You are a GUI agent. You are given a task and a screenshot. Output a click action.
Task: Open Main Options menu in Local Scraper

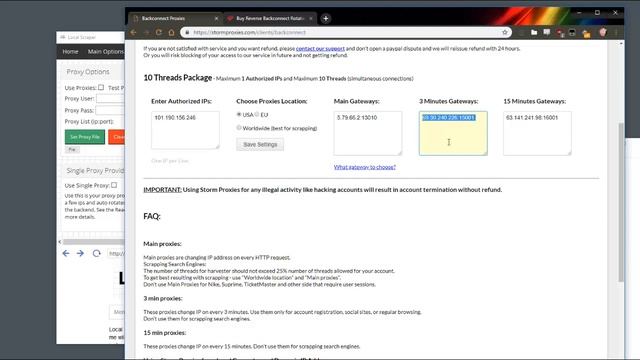(105, 51)
